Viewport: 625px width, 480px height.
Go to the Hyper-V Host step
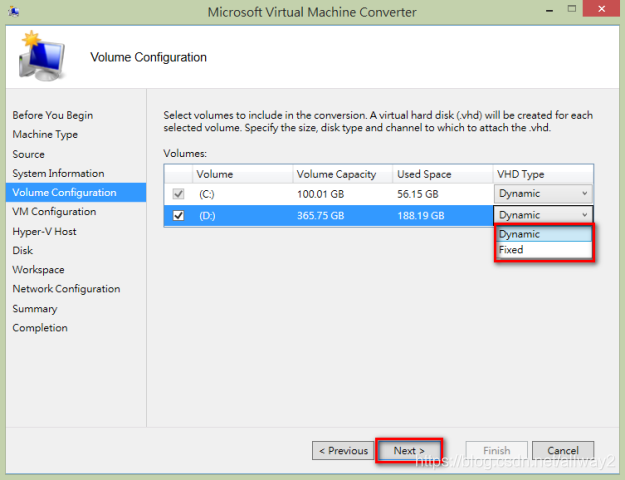(x=44, y=232)
